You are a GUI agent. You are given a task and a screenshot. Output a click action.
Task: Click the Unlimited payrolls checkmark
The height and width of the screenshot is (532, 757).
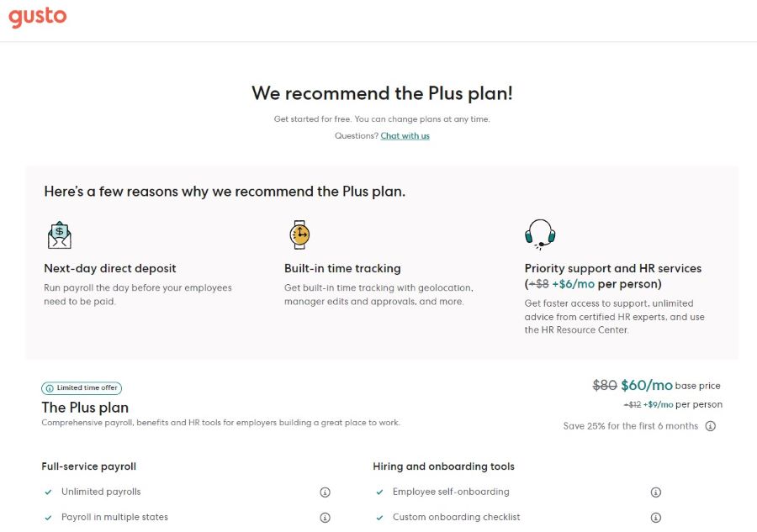point(48,492)
